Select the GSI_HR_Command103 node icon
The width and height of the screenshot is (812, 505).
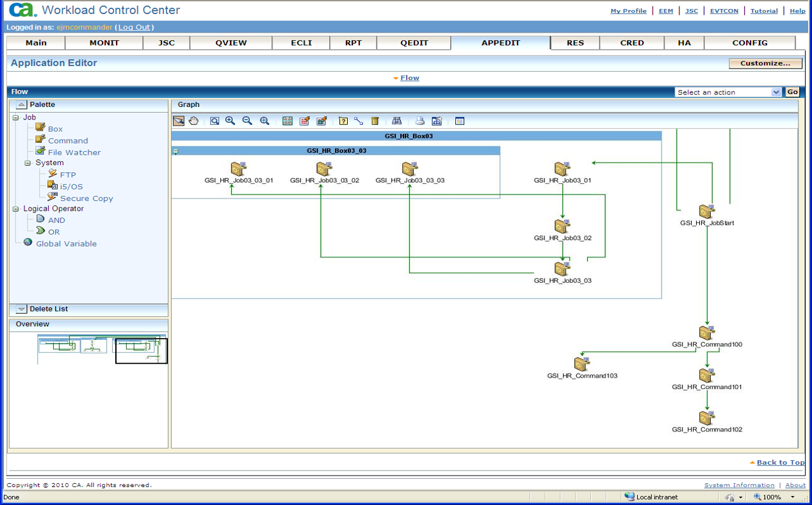(581, 364)
